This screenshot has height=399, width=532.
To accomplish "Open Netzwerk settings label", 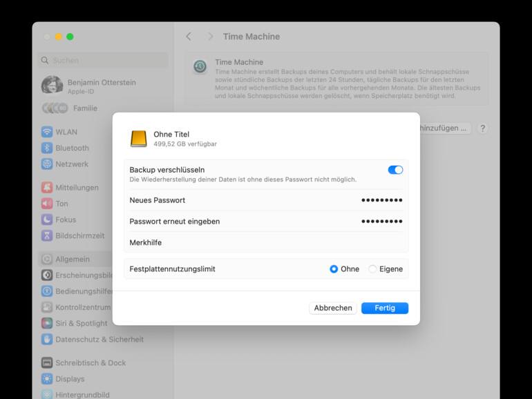I will pyautogui.click(x=72, y=164).
